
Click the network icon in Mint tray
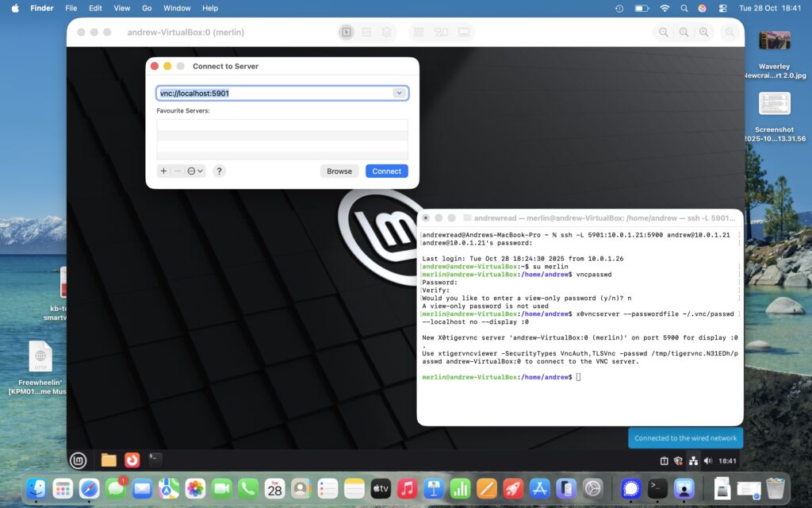point(693,461)
